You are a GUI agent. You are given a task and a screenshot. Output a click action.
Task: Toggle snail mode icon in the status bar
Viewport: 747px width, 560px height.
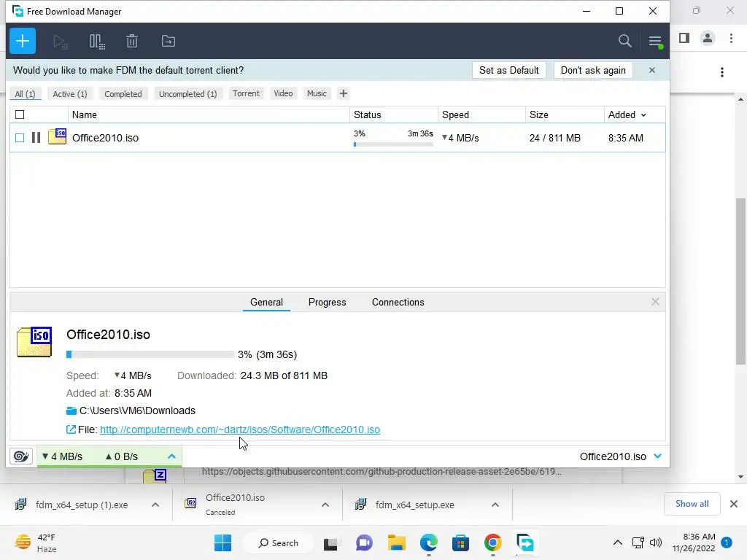pyautogui.click(x=21, y=456)
